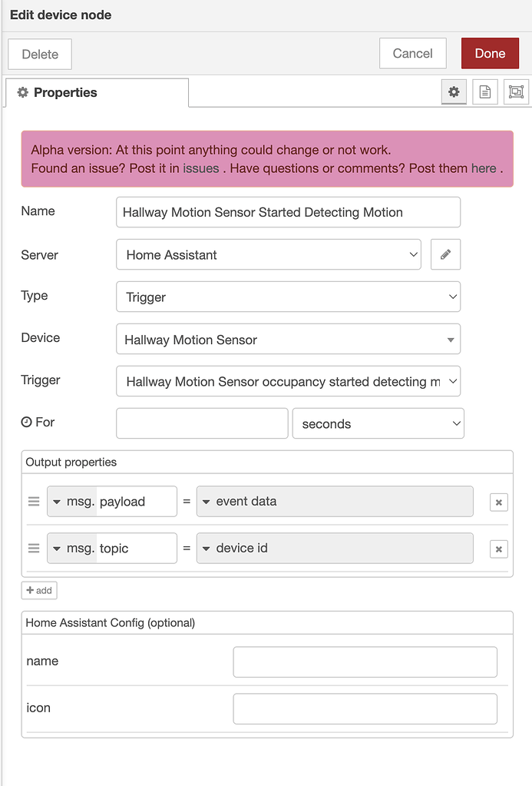Click the drag handle on the msg.payload row
The image size is (532, 786).
pos(34,501)
